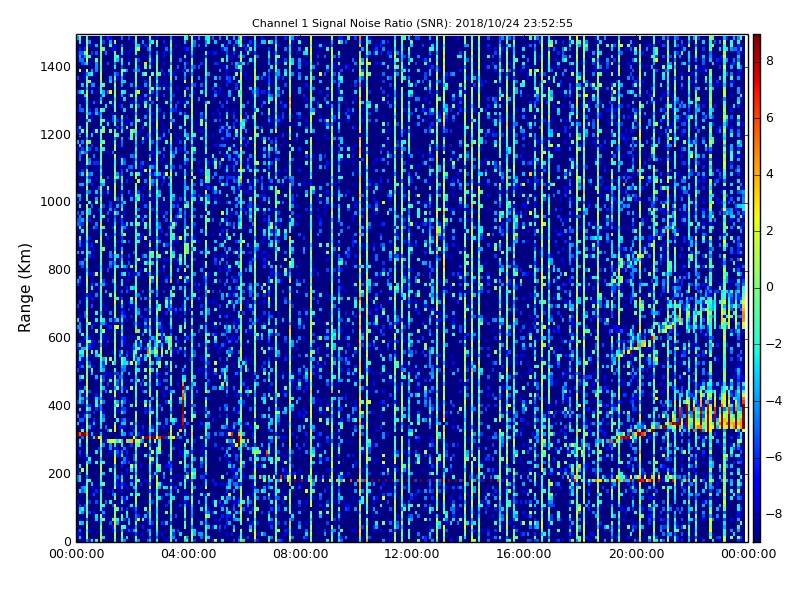Click the 1400 range tick label
The height and width of the screenshot is (600, 800).
pyautogui.click(x=56, y=67)
